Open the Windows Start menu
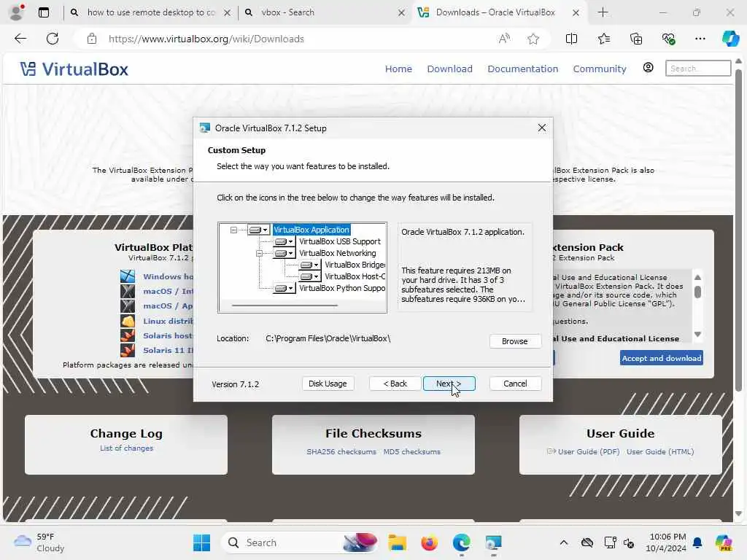 pyautogui.click(x=201, y=542)
